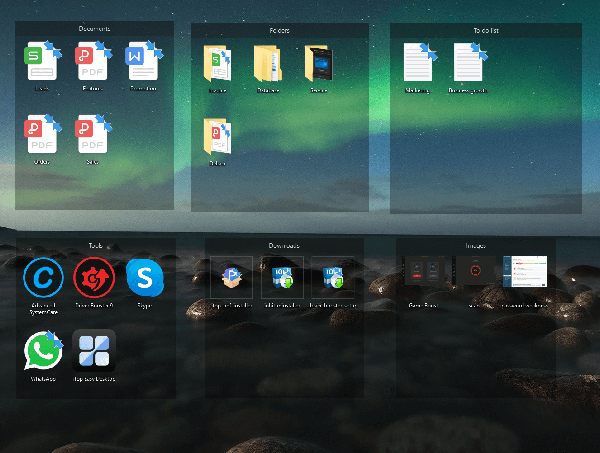The height and width of the screenshot is (453, 600).
Task: Open the box-with-flag installer in Downloads
Action: (x=232, y=277)
